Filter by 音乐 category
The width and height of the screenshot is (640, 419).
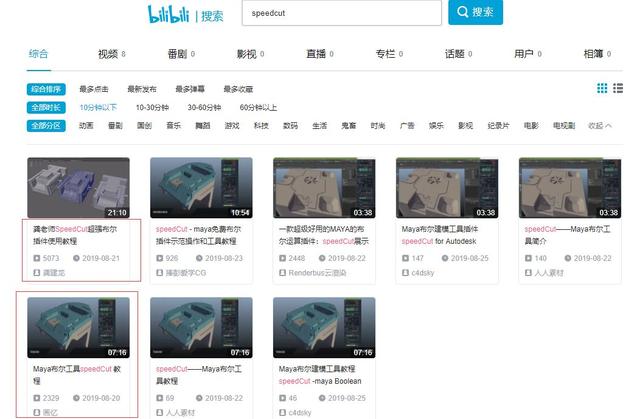click(x=173, y=126)
